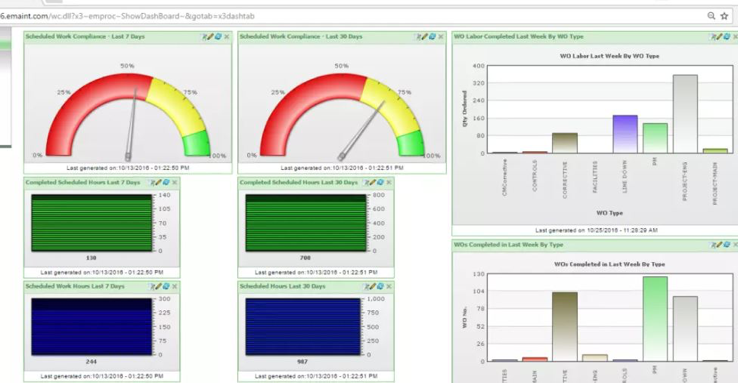Image resolution: width=738 pixels, height=383 pixels.
Task: Click the browser address bar URL
Action: (127, 16)
